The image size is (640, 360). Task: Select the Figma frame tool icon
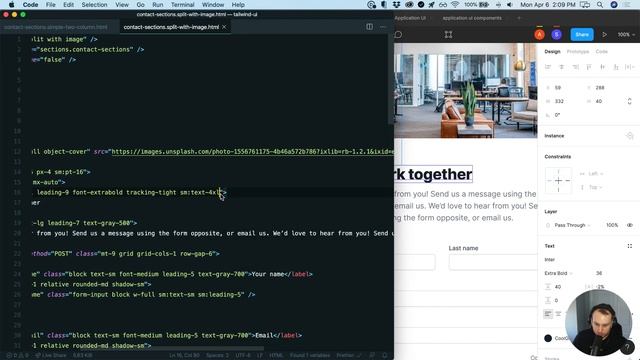tap(449, 35)
